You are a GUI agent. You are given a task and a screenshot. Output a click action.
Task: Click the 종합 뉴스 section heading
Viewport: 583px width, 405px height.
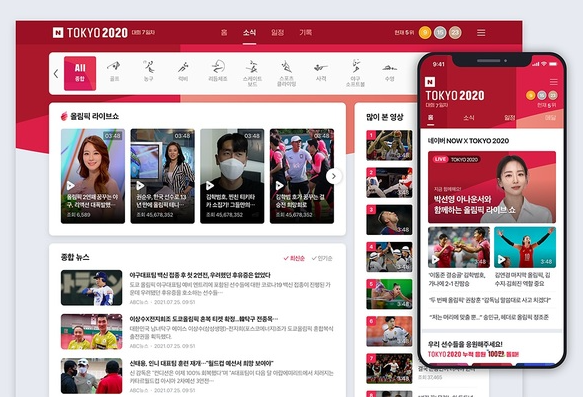(x=75, y=257)
